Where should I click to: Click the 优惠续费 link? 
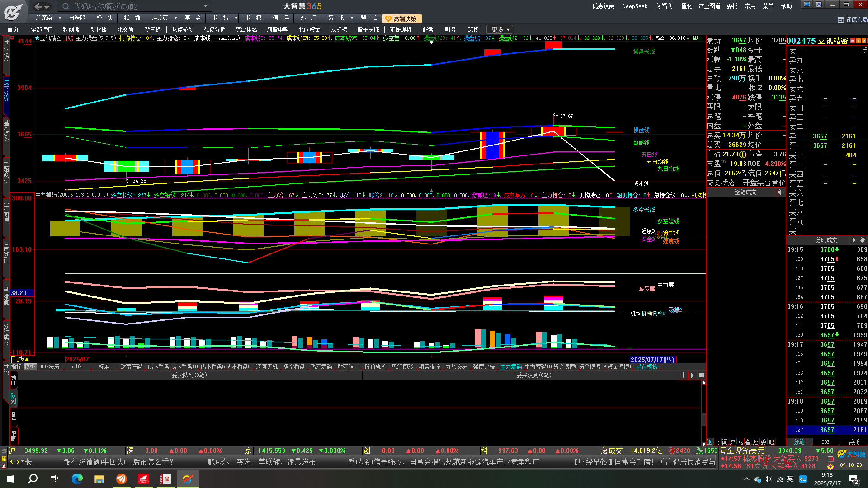603,6
